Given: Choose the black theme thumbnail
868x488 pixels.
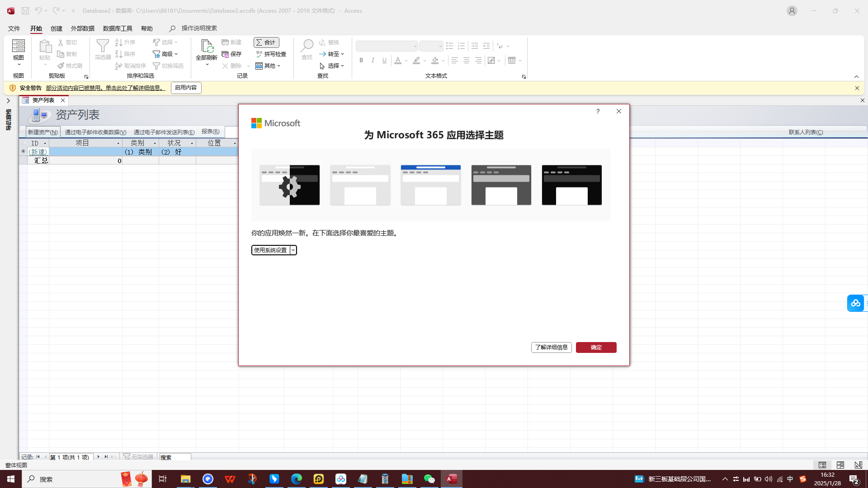Looking at the screenshot, I should [571, 185].
